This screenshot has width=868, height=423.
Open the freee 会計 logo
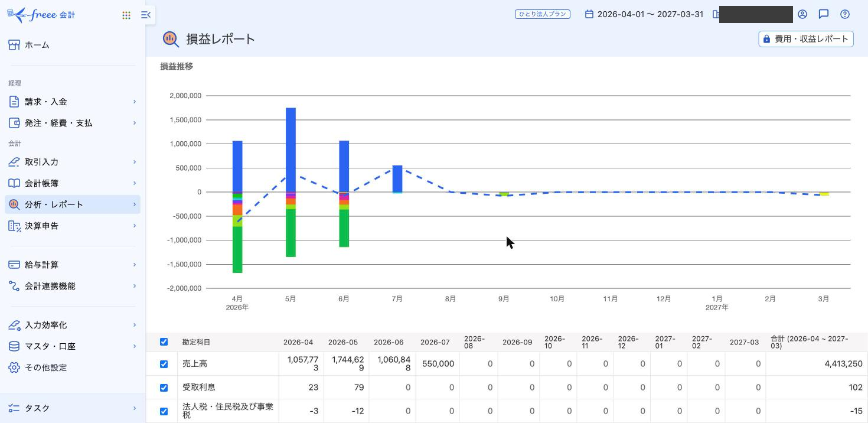tap(41, 15)
